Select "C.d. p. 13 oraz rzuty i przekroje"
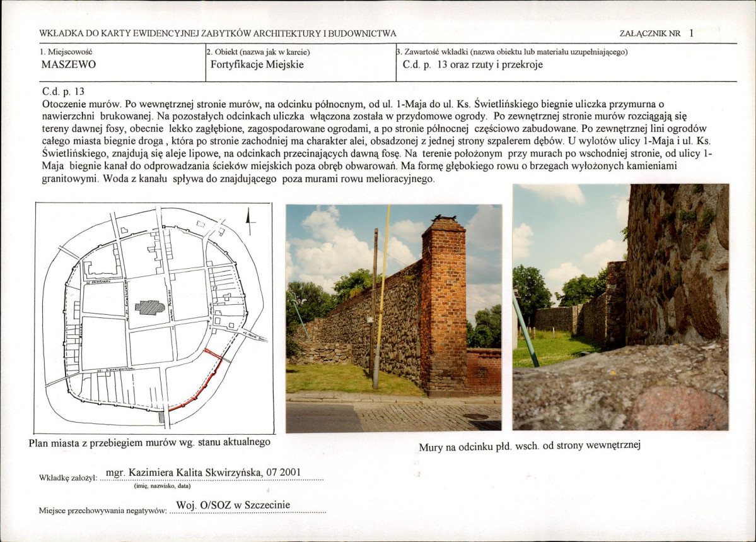The width and height of the screenshot is (756, 542). click(x=472, y=64)
